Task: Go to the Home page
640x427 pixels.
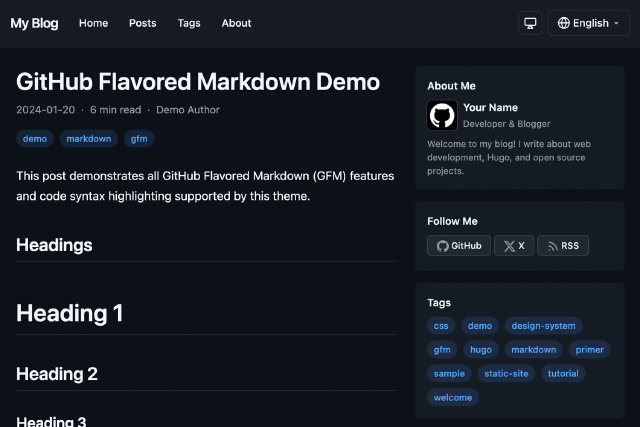Action: click(x=93, y=23)
